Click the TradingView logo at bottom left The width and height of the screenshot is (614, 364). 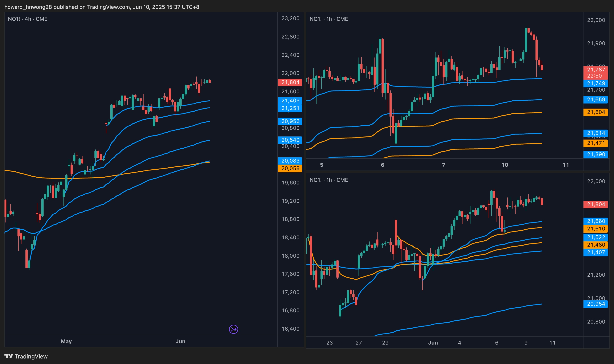tap(26, 356)
